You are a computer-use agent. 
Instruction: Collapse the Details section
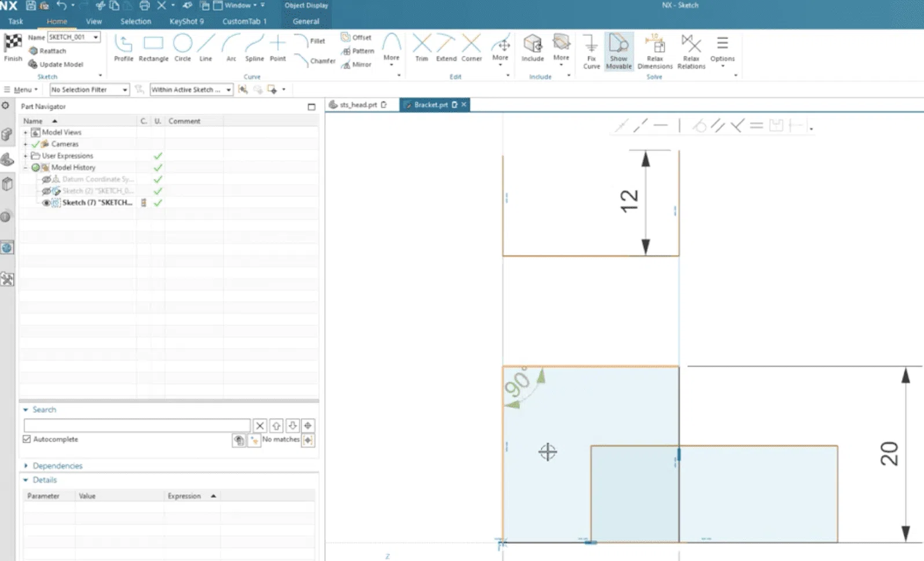click(26, 480)
